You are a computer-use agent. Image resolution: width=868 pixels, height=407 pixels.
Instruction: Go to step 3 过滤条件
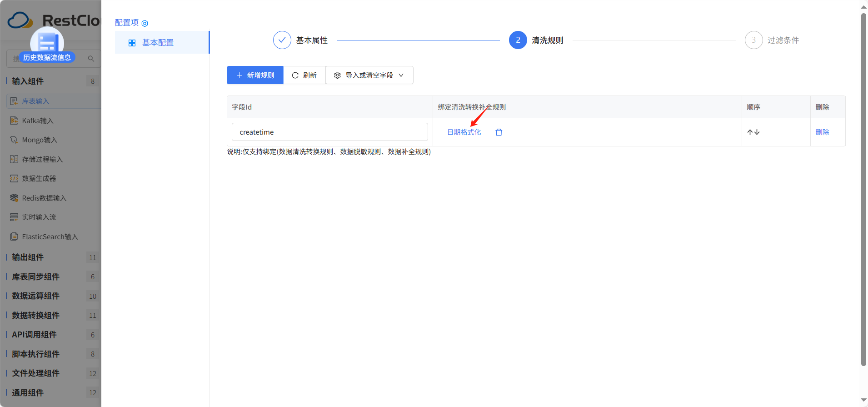click(772, 40)
